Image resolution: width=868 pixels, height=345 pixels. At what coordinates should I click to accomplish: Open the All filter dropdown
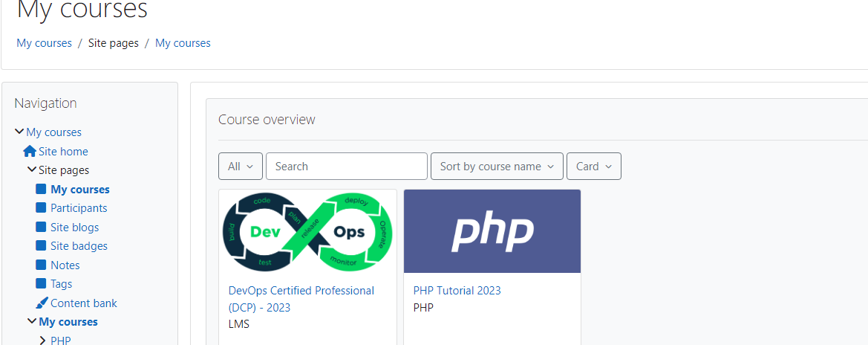coord(241,167)
